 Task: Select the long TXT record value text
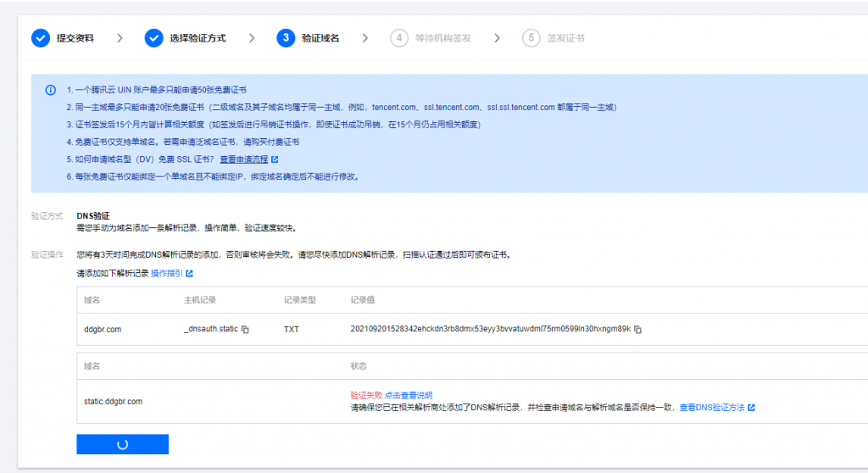click(491, 329)
